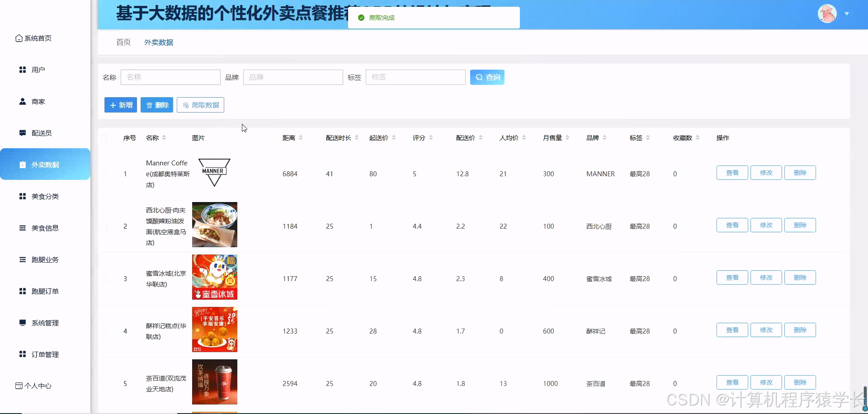This screenshot has width=868, height=414.
Task: Sort the table by 月售量 column
Action: tap(567, 138)
